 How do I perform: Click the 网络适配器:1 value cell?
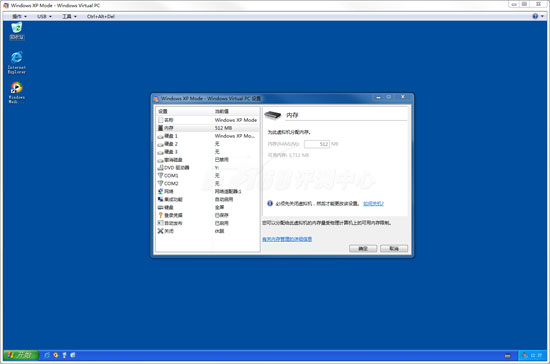[228, 191]
